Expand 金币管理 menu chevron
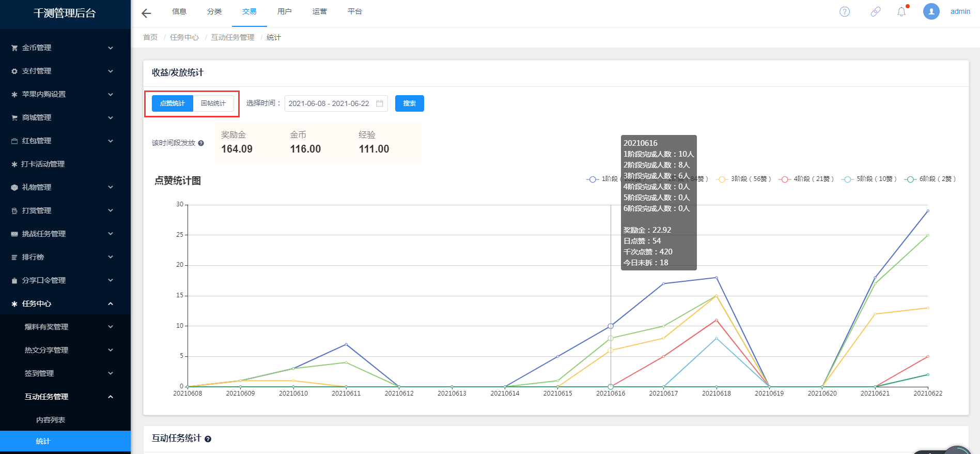 pyautogui.click(x=111, y=48)
